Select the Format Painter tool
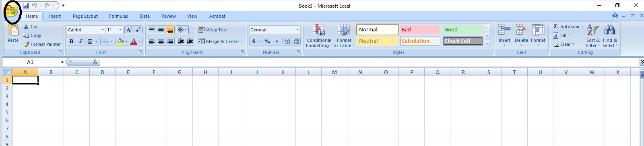 tap(42, 44)
